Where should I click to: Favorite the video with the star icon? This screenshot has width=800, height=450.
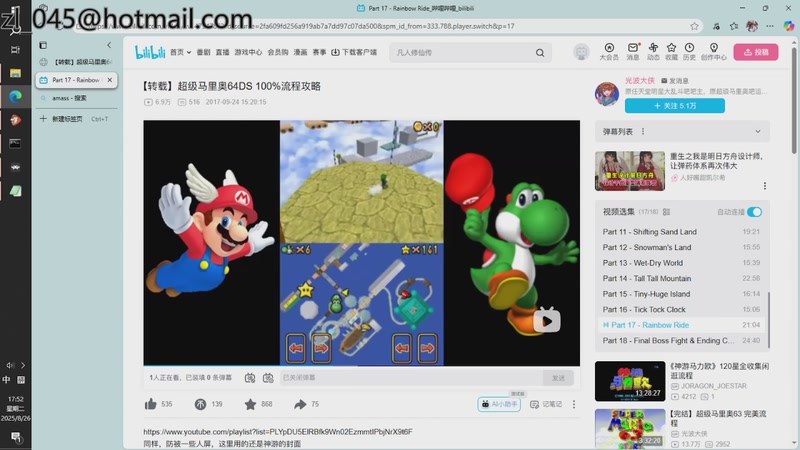(x=250, y=404)
